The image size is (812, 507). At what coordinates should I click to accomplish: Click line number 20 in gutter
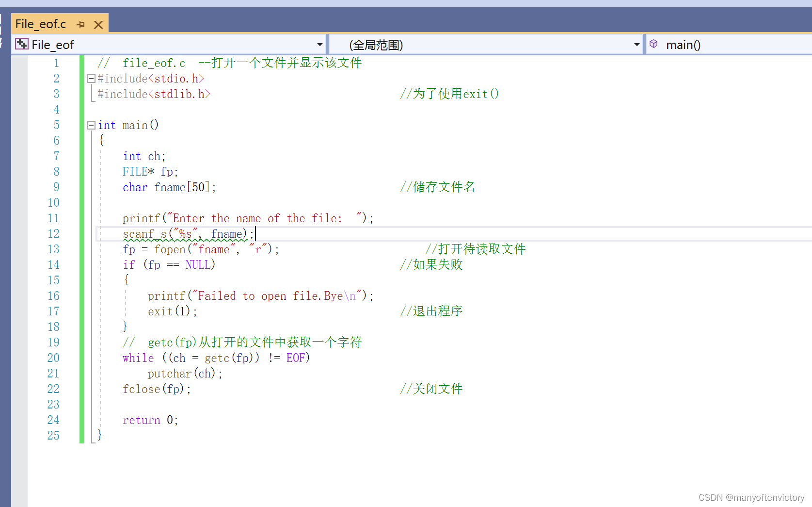tap(53, 358)
